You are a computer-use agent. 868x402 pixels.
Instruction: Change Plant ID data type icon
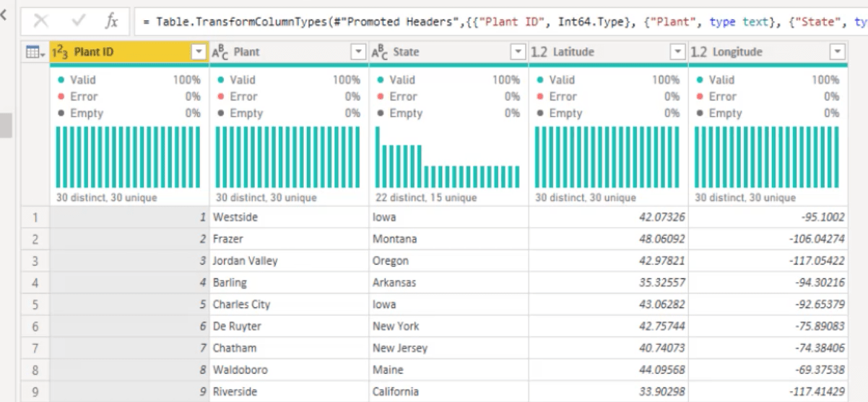(61, 52)
